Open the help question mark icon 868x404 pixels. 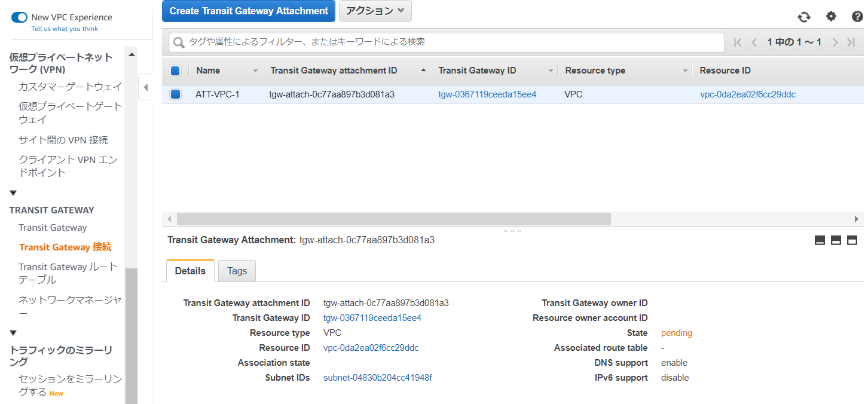857,17
